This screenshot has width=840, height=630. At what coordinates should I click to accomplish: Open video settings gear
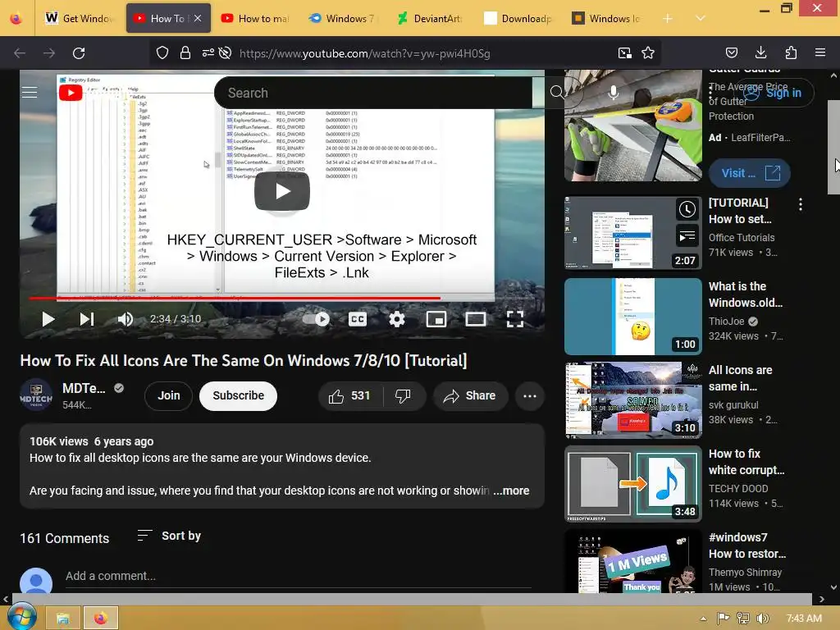click(397, 319)
